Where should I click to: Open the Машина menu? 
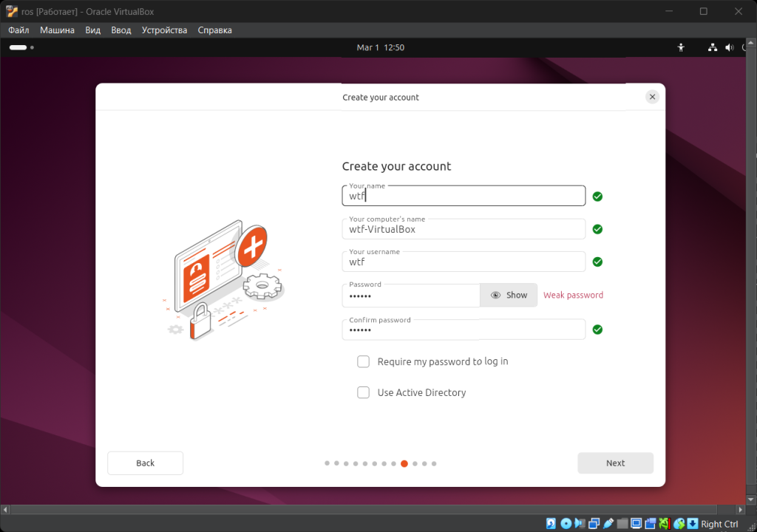pos(57,30)
